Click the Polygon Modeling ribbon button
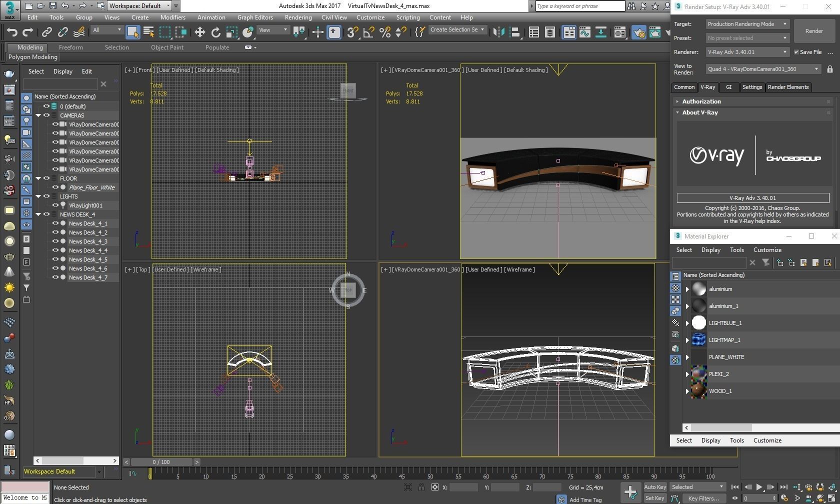The height and width of the screenshot is (504, 840). point(33,57)
